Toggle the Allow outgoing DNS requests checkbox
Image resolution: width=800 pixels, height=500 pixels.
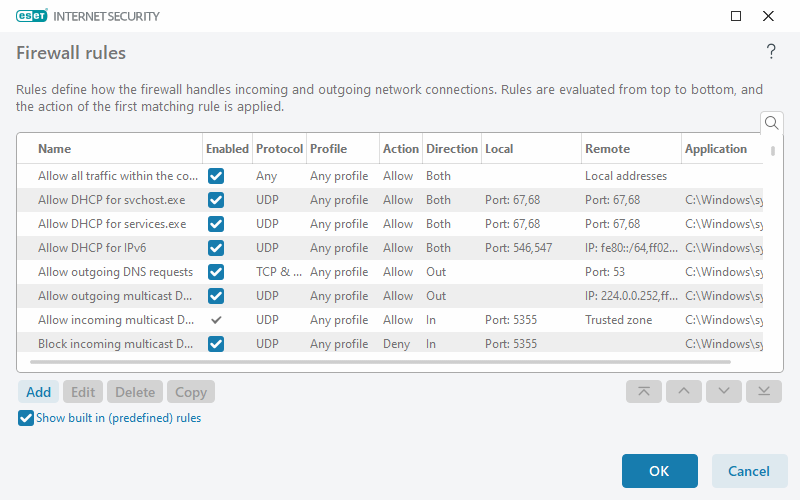216,272
